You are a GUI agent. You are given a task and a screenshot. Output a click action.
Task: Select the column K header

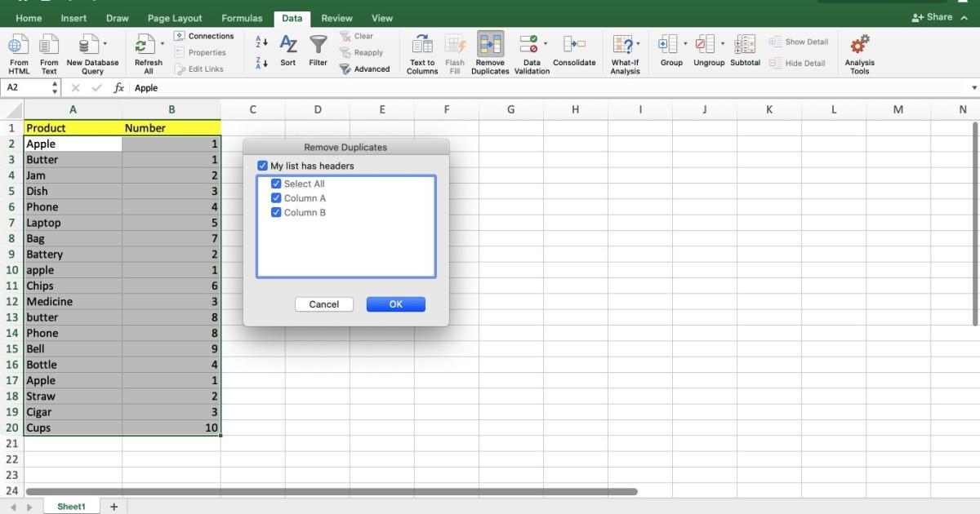pyautogui.click(x=769, y=109)
